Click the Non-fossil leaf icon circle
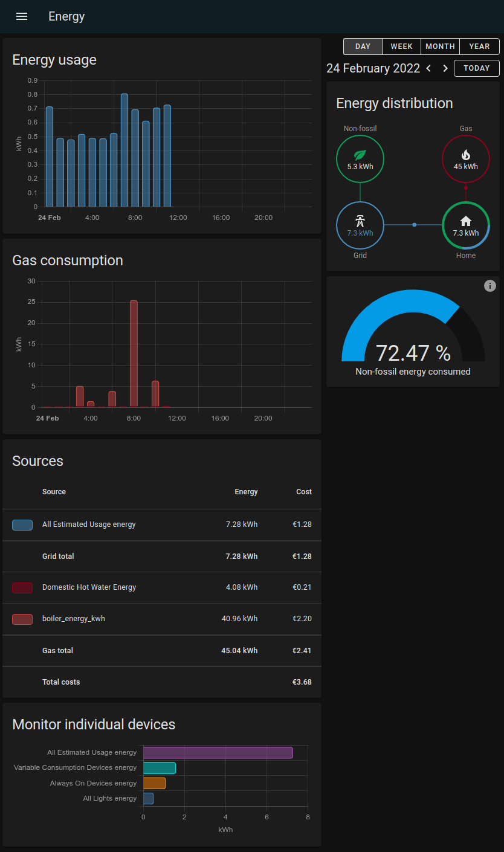 tap(360, 159)
